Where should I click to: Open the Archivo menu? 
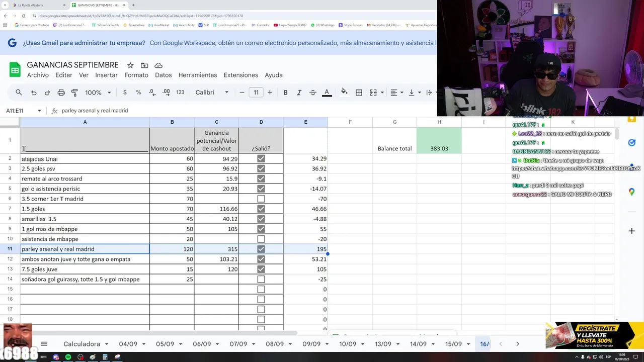coord(38,75)
